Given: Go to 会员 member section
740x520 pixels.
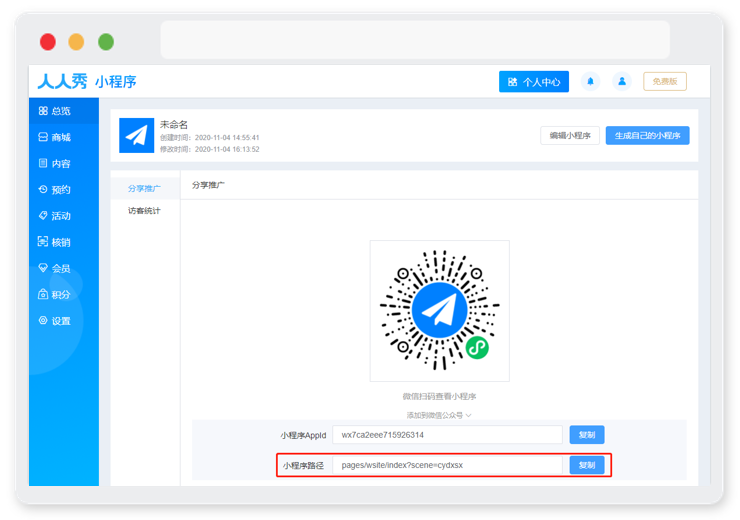Looking at the screenshot, I should coord(64,268).
